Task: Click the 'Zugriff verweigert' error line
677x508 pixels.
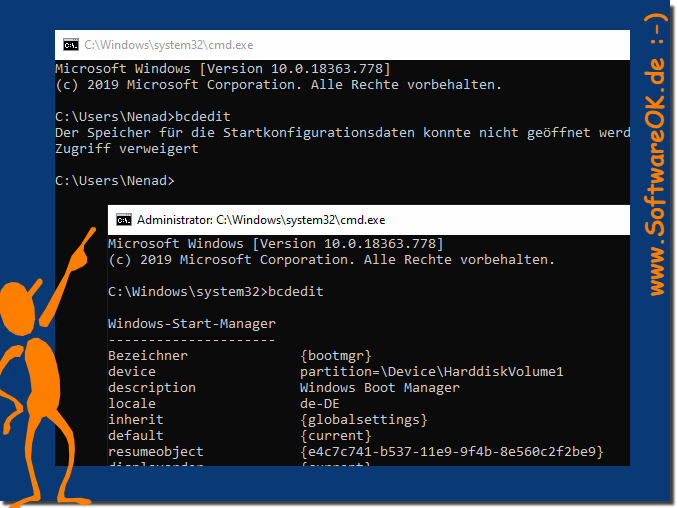Action: click(x=127, y=148)
